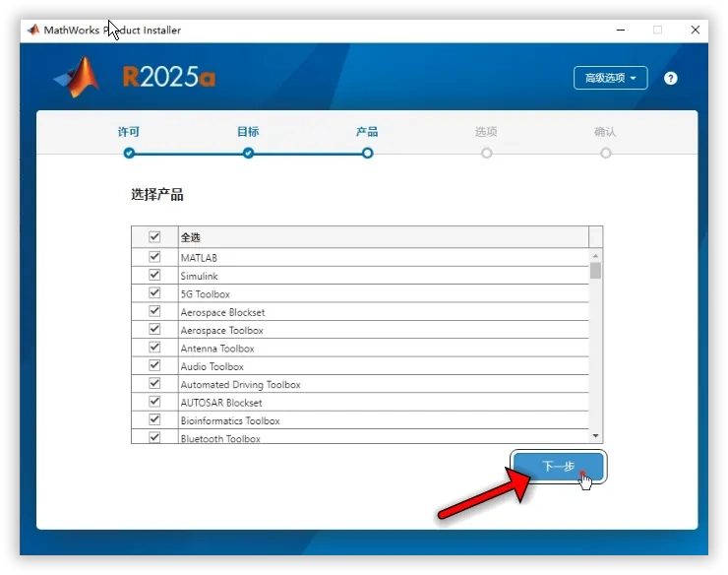Click the Aerospace Blockset product name
This screenshot has height=575, width=728.
click(x=223, y=312)
